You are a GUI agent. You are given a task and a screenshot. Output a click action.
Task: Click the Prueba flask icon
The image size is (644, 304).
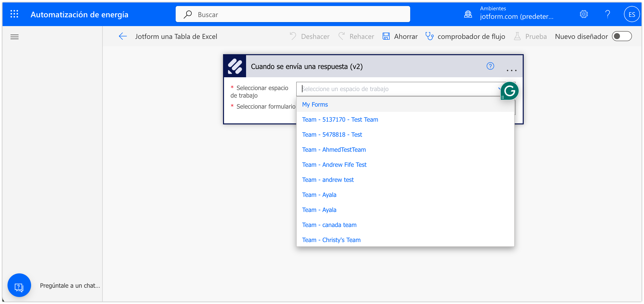(517, 36)
